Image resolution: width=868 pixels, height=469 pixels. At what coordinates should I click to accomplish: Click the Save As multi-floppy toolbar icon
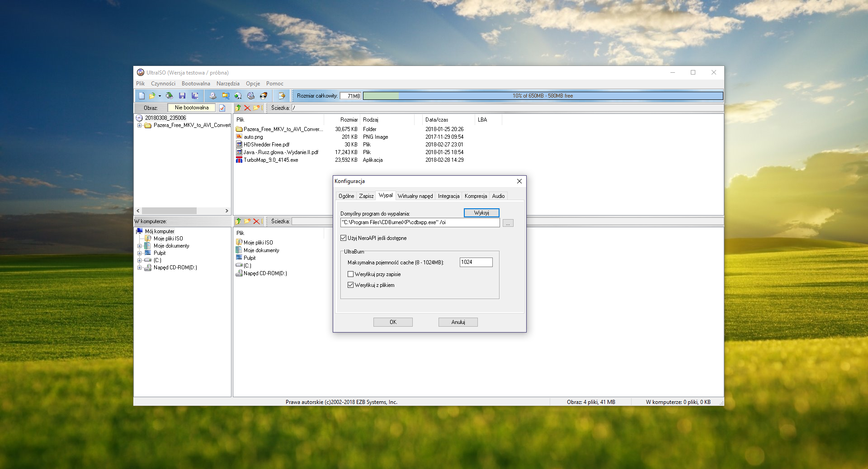click(195, 96)
